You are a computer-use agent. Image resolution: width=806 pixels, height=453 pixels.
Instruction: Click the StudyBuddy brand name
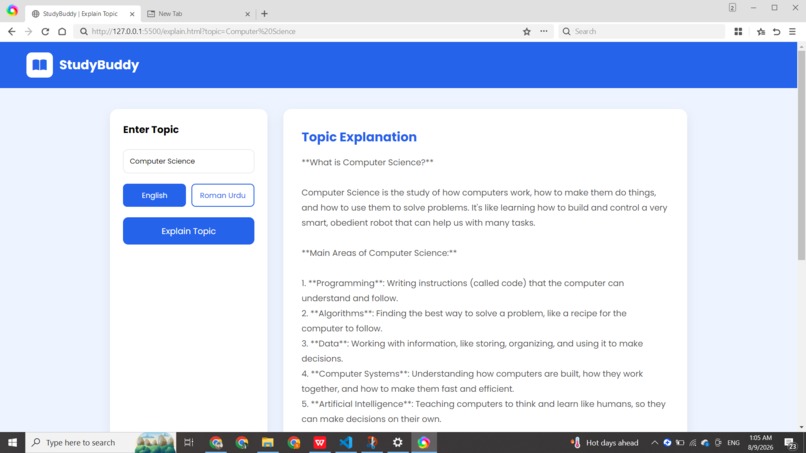[99, 65]
